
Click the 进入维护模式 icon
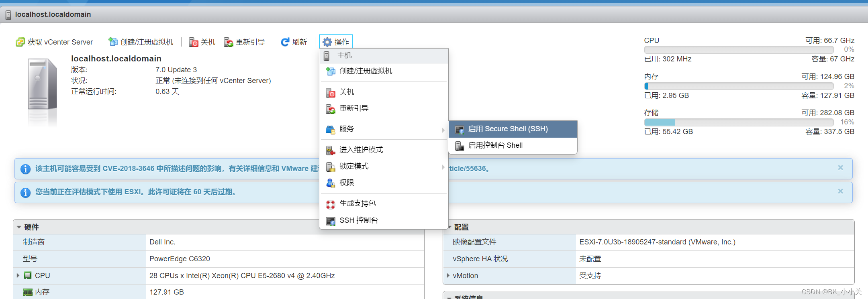331,151
